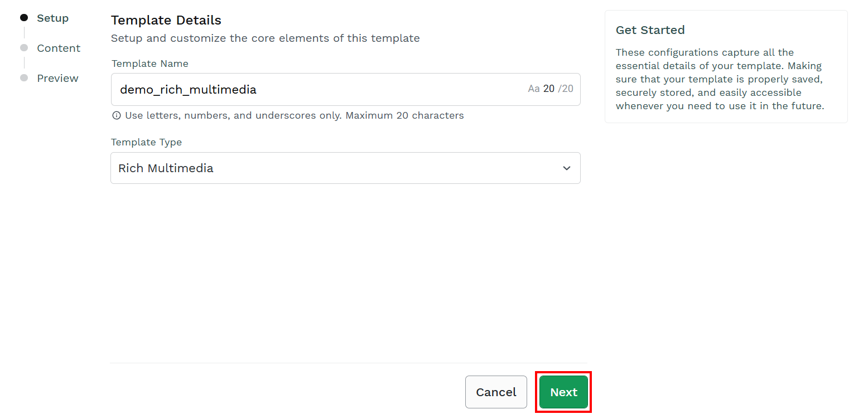Go to the Setup step
The height and width of the screenshot is (414, 868).
click(52, 18)
